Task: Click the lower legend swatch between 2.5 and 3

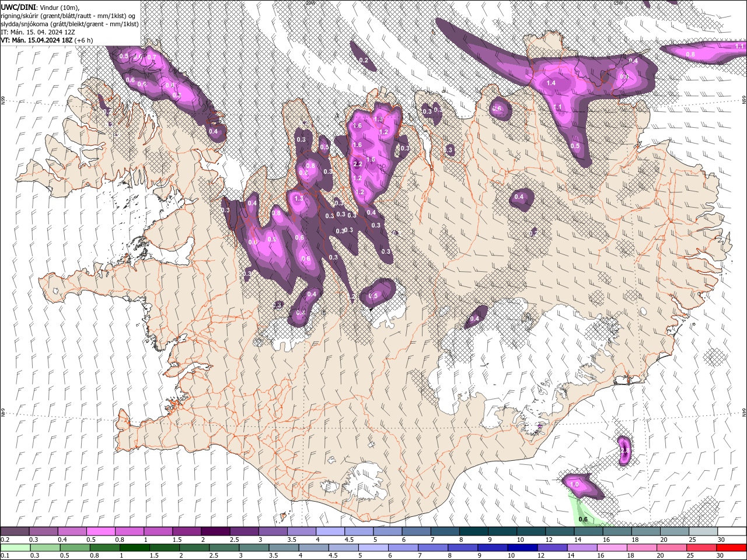Action: click(x=224, y=548)
